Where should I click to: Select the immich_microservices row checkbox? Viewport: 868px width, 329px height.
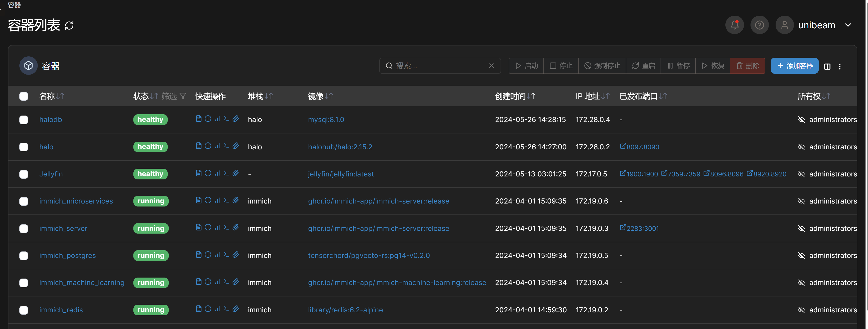[x=24, y=201]
